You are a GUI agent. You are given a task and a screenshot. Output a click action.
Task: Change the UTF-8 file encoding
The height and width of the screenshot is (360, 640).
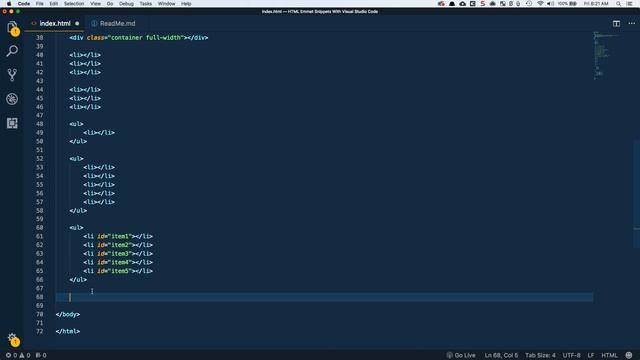(571, 356)
